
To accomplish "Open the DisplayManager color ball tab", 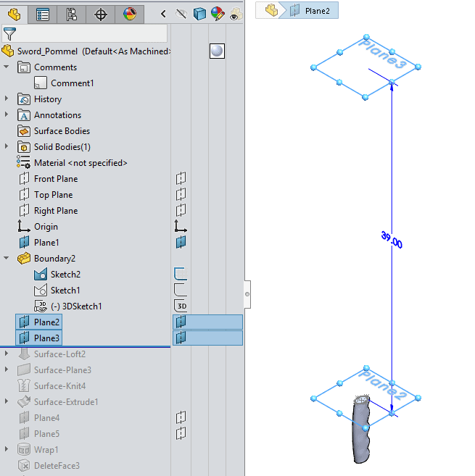I will [129, 14].
